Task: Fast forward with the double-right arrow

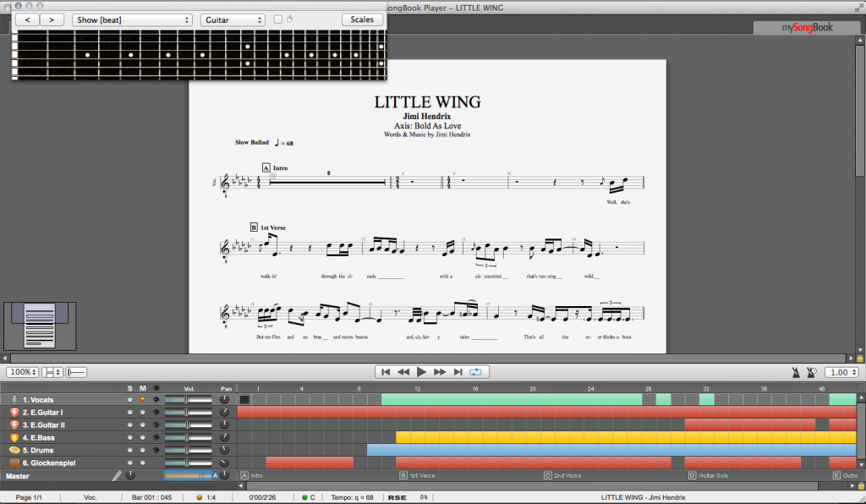Action: point(440,372)
